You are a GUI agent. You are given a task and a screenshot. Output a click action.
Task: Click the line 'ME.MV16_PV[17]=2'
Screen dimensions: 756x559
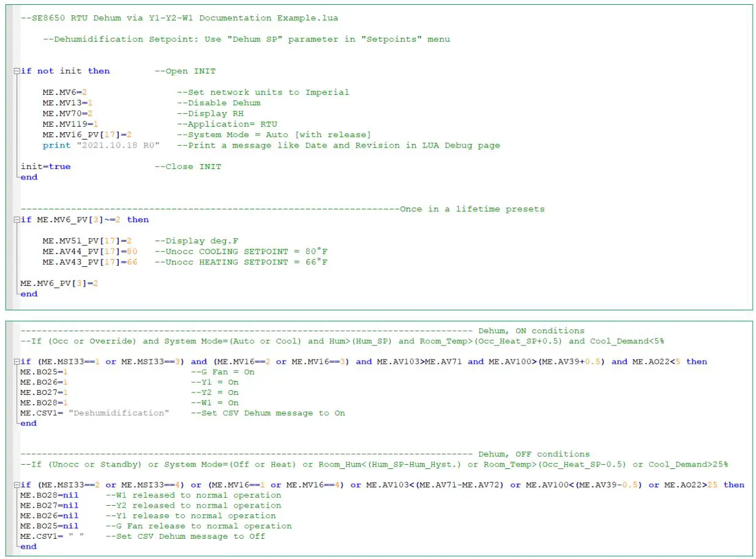pyautogui.click(x=87, y=135)
